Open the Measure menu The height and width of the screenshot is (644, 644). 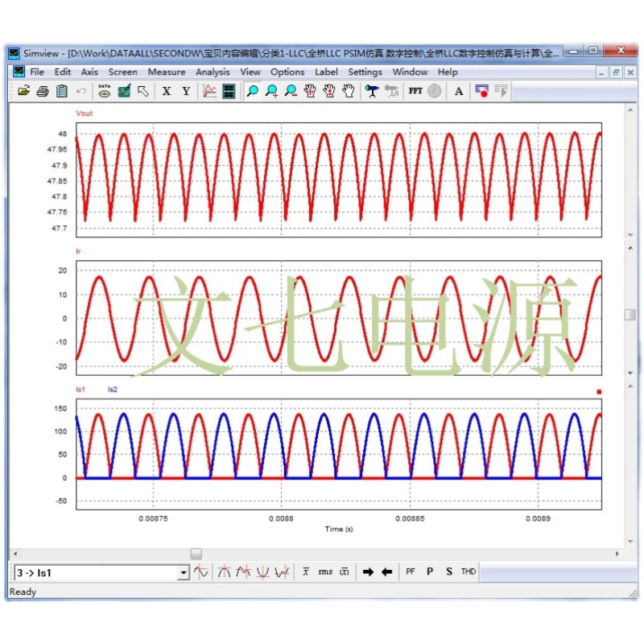(167, 72)
